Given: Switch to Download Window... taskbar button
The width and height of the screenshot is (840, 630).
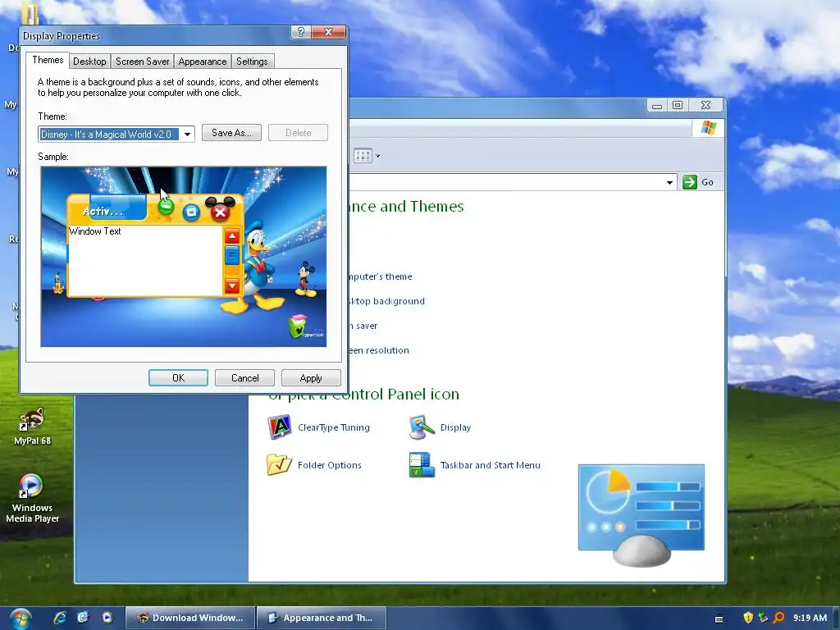Looking at the screenshot, I should coord(190,618).
